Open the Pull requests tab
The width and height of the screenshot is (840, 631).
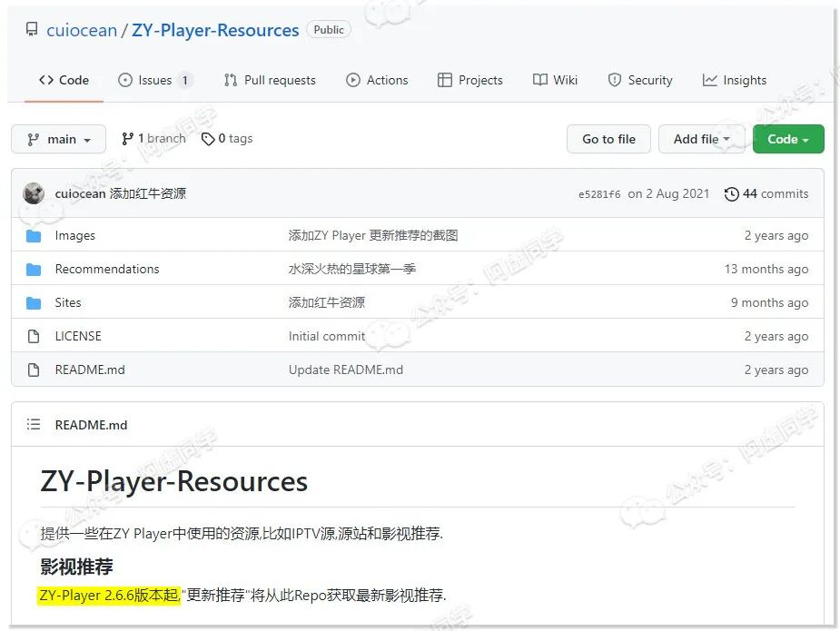(x=270, y=80)
